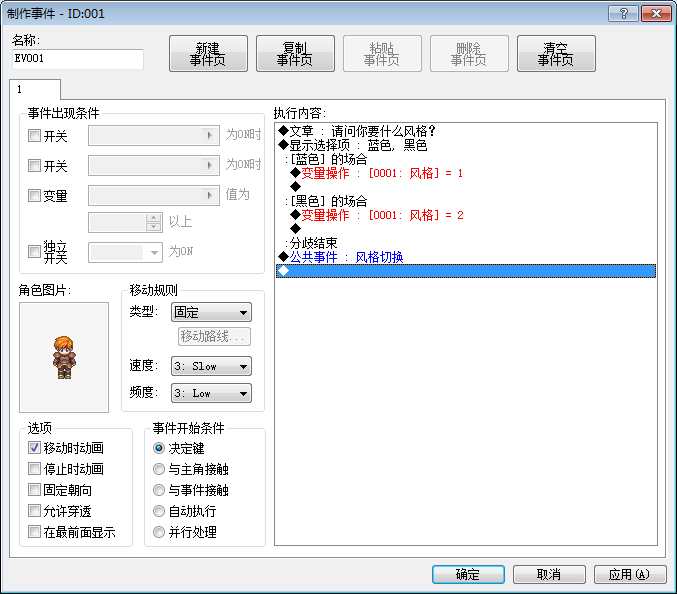Select event page tab 1
This screenshot has width=677, height=594.
pyautogui.click(x=35, y=89)
